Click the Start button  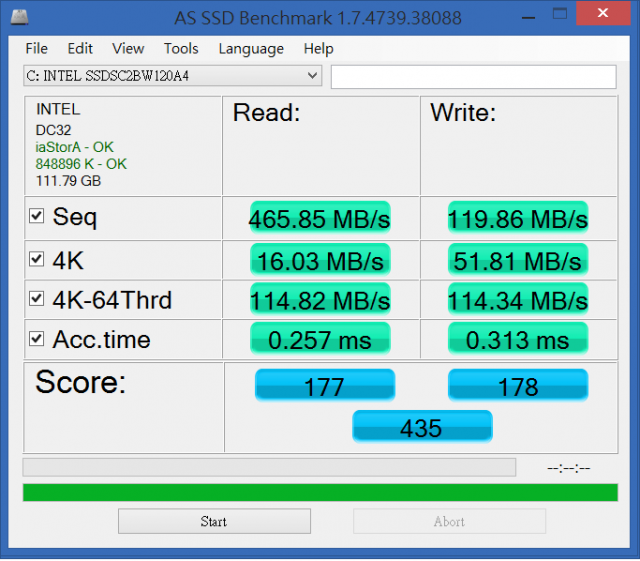(x=214, y=521)
